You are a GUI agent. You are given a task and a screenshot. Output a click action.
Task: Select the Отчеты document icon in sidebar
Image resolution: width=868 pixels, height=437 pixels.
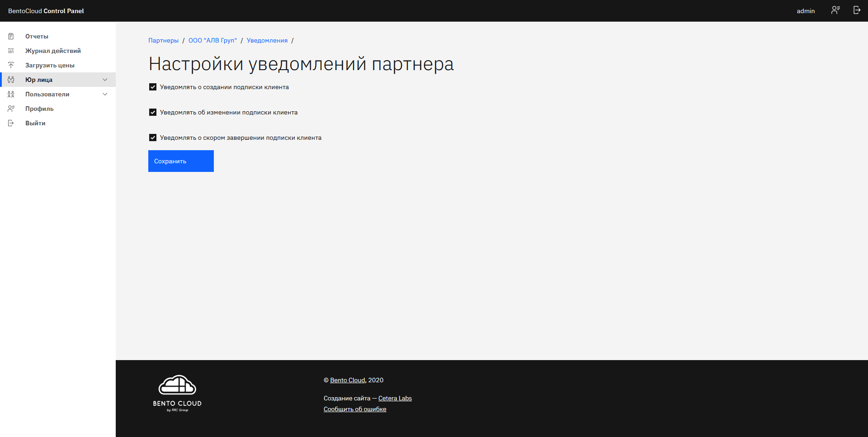pyautogui.click(x=11, y=36)
